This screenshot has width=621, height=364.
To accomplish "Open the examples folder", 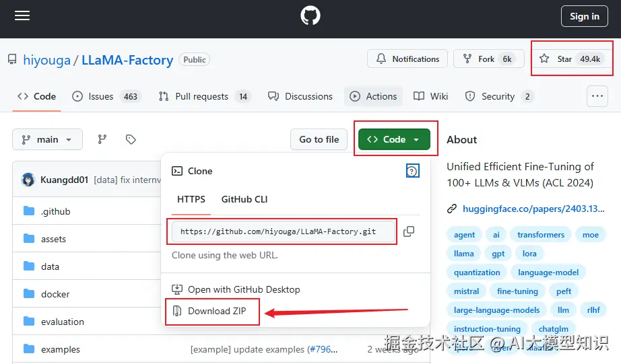I will (61, 350).
